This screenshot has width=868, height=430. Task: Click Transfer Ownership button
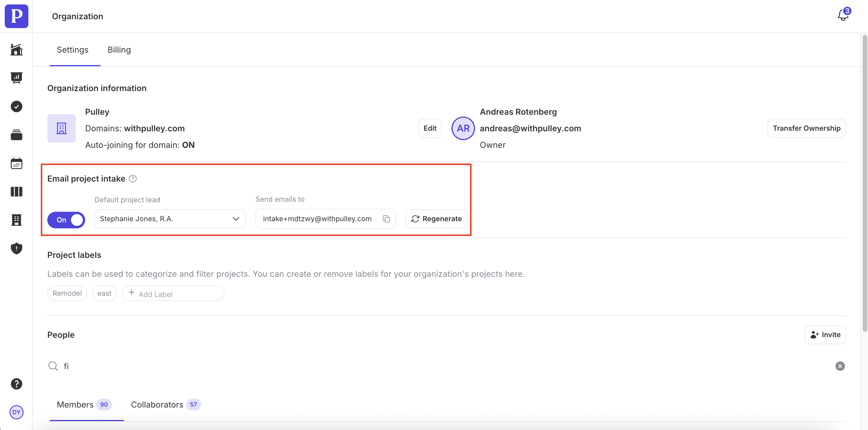click(x=806, y=128)
